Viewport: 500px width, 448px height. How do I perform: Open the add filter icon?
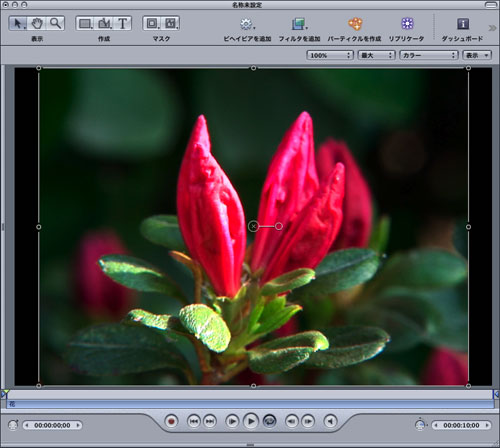299,24
